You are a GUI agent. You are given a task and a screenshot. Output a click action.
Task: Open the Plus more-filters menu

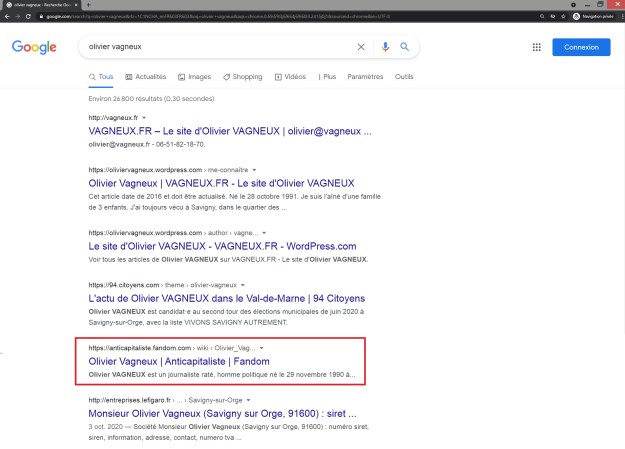(327, 77)
